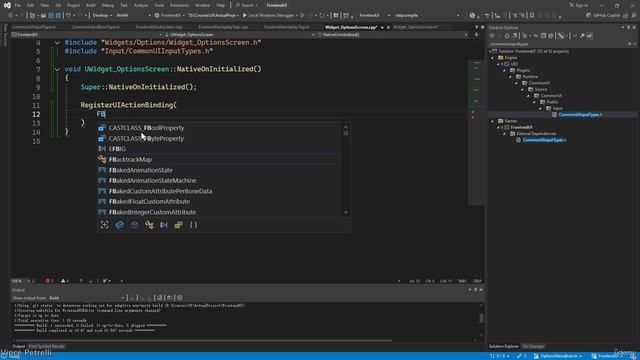Screen dimensions: 640x360
Task: Switch to Widget_OptionsScreen.h tab
Action: pos(416,27)
